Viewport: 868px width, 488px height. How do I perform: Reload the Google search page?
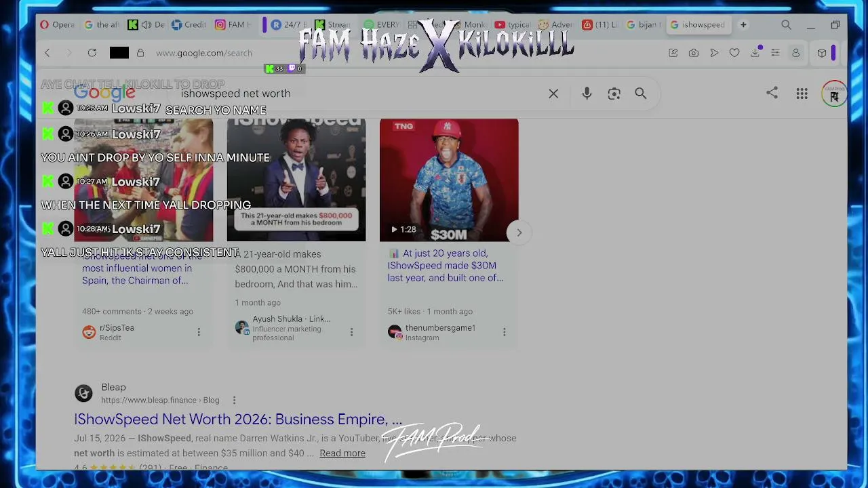pyautogui.click(x=92, y=53)
